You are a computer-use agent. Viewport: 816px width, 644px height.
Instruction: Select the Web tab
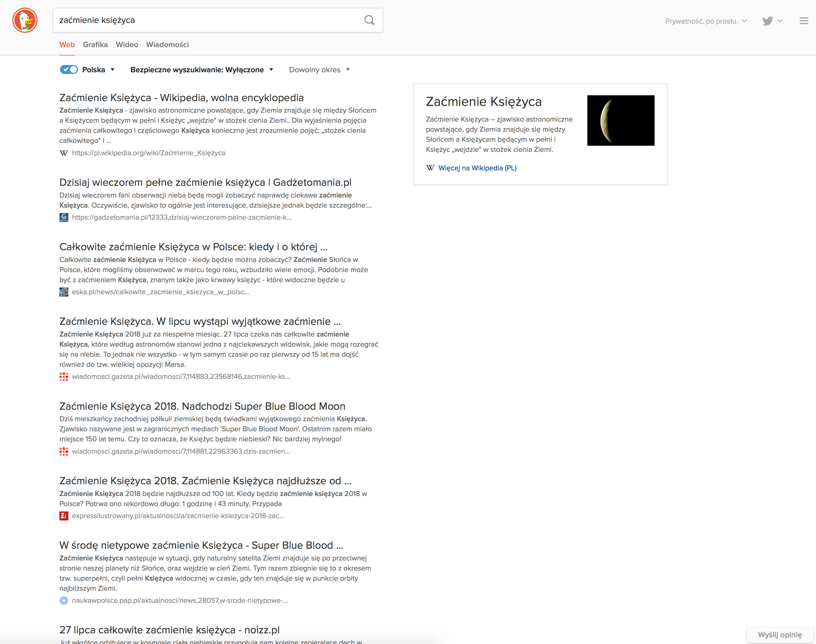pos(67,45)
